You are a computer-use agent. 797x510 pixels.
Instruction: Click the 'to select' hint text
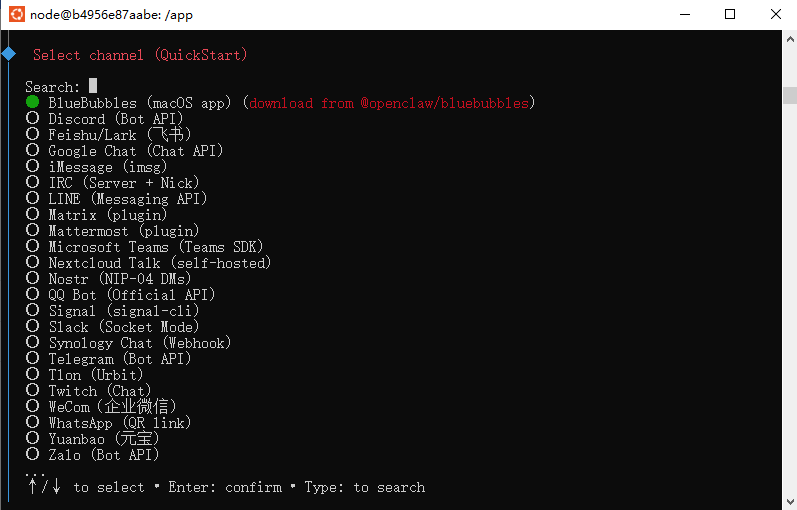[x=109, y=487]
